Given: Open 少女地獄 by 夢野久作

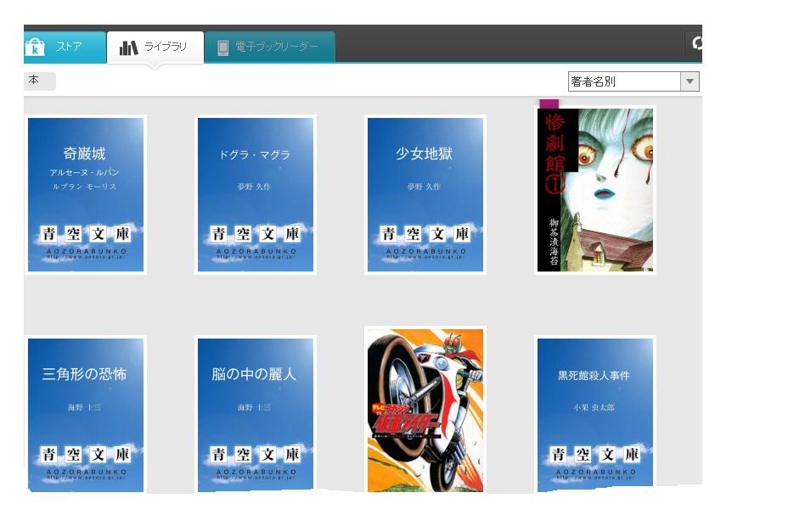Looking at the screenshot, I should [424, 193].
